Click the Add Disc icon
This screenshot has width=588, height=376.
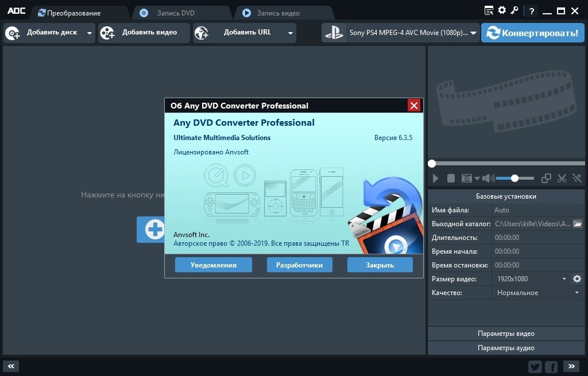13,33
